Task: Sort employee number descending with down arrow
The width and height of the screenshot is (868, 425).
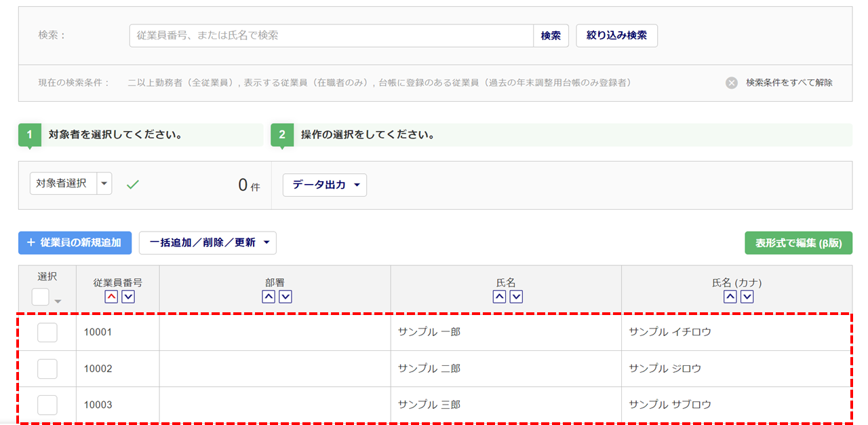Action: [x=127, y=297]
